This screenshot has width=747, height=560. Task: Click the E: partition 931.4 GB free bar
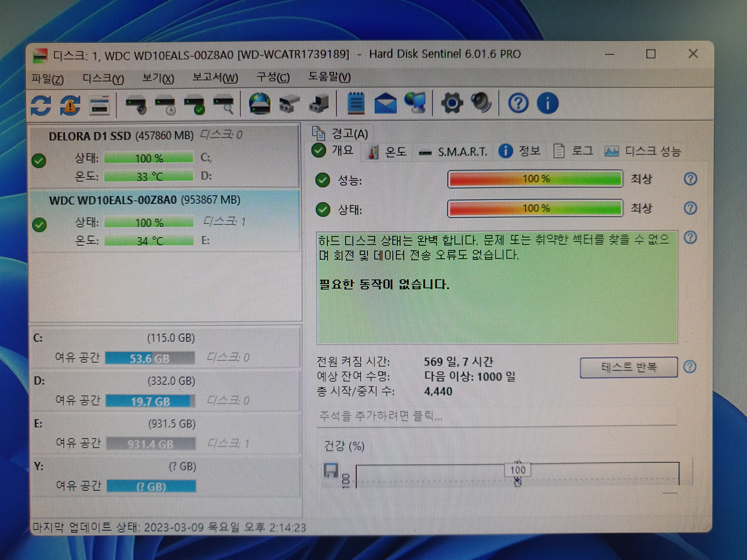tap(151, 444)
